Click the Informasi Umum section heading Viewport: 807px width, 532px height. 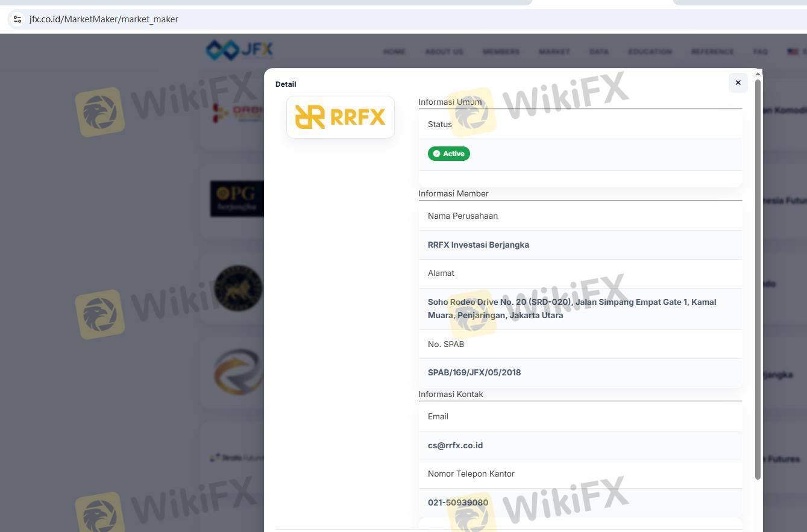[450, 102]
